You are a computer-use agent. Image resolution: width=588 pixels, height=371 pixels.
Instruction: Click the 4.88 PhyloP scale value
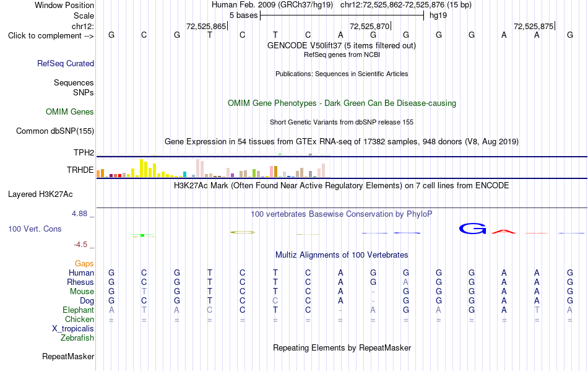79,214
